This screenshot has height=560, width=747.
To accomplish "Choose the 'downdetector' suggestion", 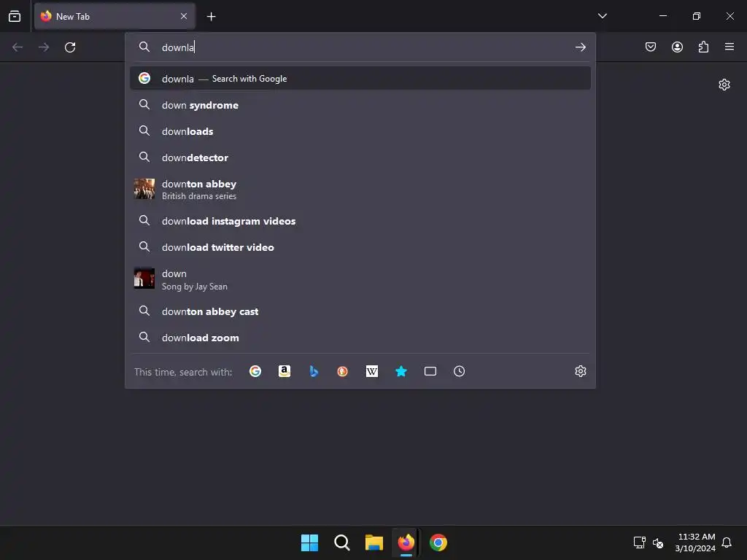I will pos(360,157).
